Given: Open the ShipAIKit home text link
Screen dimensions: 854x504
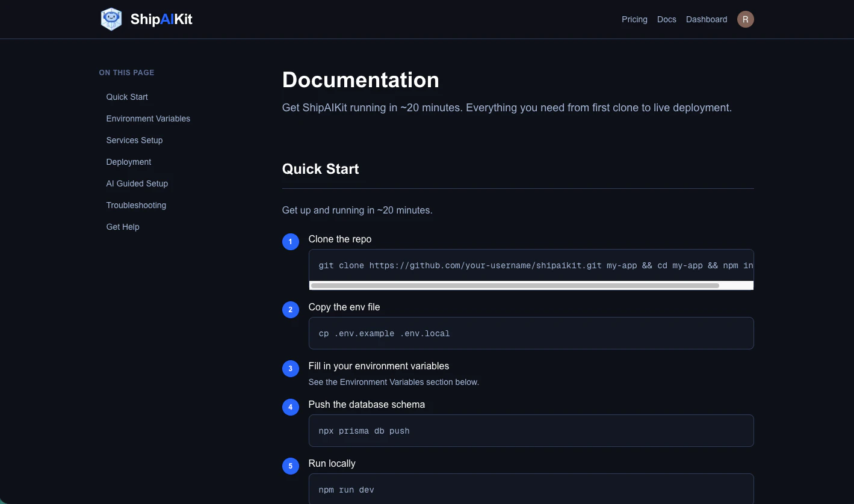Looking at the screenshot, I should [x=161, y=19].
